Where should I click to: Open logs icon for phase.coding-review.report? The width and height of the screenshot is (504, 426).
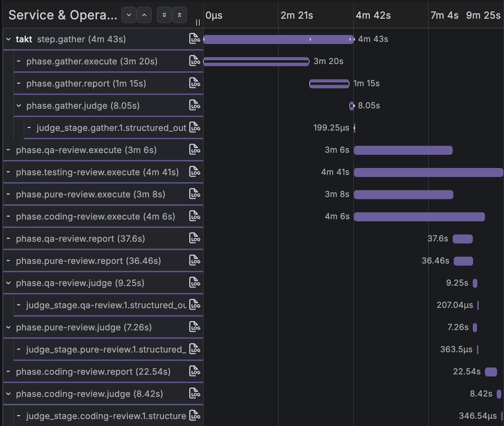coord(194,371)
